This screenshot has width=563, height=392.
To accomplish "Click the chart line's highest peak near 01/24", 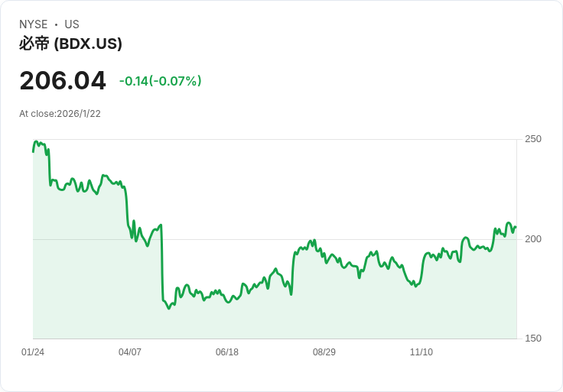I will click(x=36, y=142).
